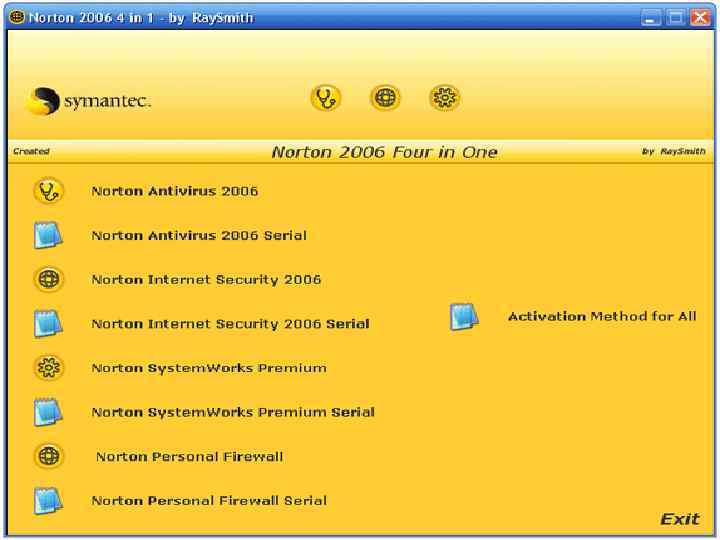Click the Symantec logo
The width and height of the screenshot is (720, 540).
pos(89,101)
